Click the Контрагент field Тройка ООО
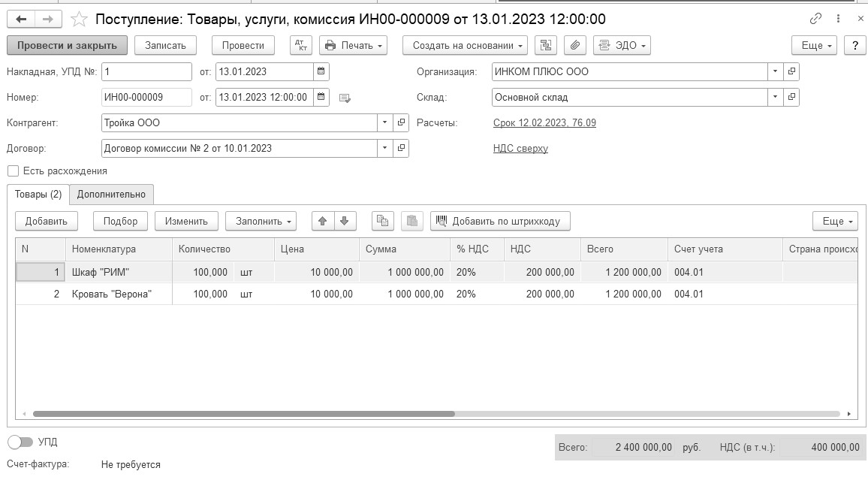Image resolution: width=868 pixels, height=477 pixels. [x=240, y=122]
